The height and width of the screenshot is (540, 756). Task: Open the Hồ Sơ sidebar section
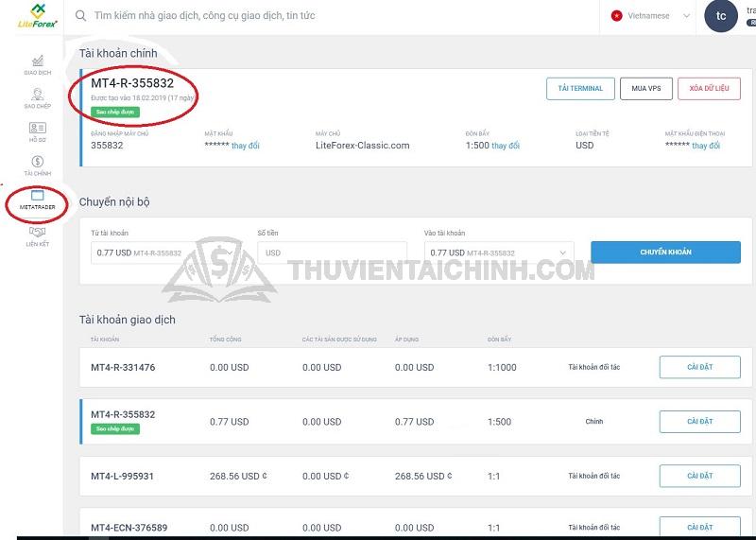click(37, 131)
